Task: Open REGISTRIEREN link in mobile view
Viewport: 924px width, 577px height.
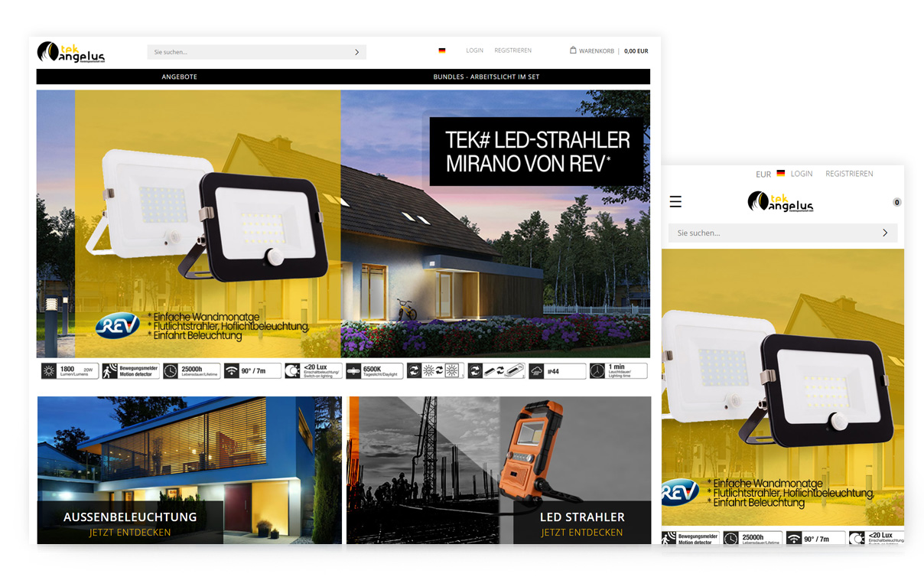Action: click(x=849, y=174)
